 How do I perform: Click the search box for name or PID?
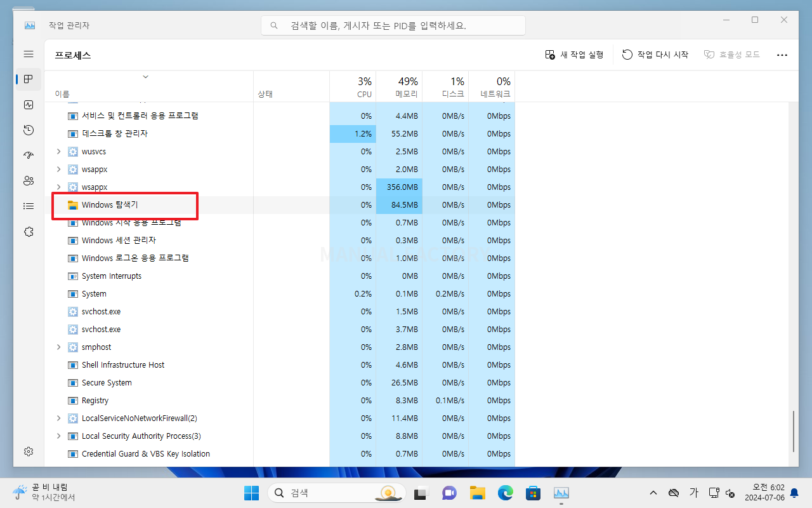click(393, 26)
